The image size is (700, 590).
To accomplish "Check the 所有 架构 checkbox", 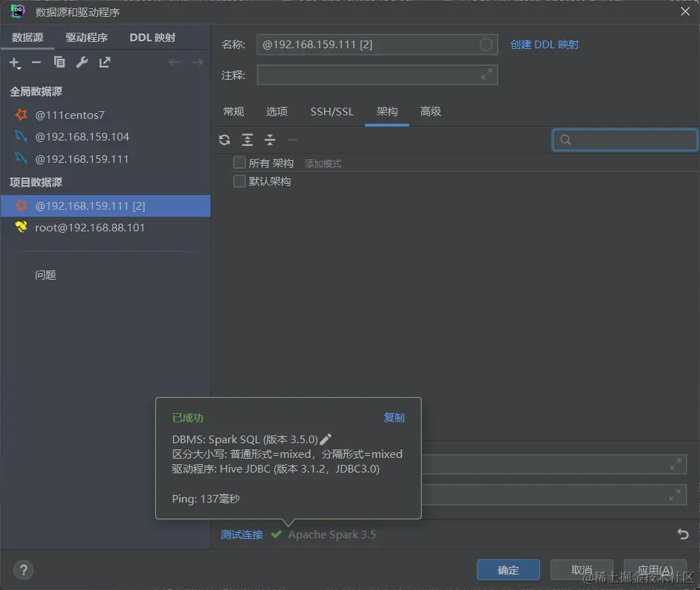I will tap(239, 162).
